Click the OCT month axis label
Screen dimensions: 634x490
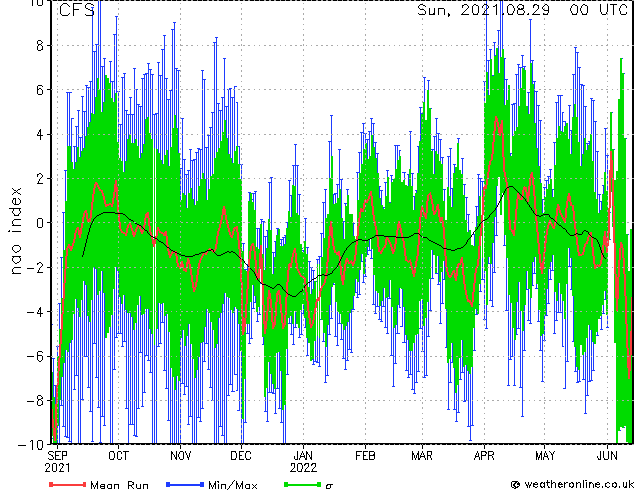118,456
